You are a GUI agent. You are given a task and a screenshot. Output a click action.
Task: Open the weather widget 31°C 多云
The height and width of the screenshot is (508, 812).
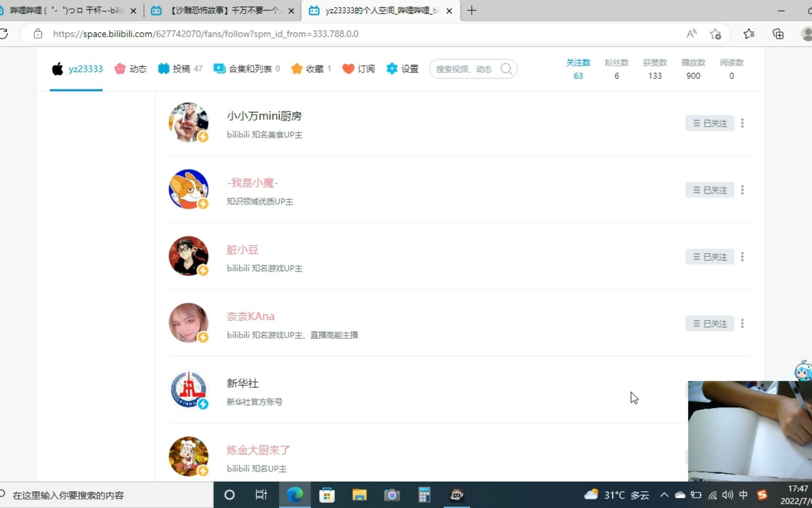point(617,495)
